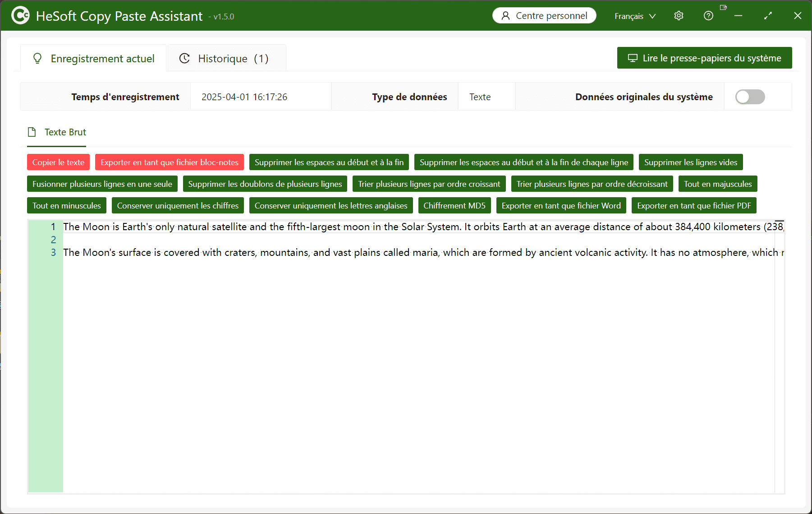812x514 pixels.
Task: Switch to Historique (1) tab
Action: point(227,58)
